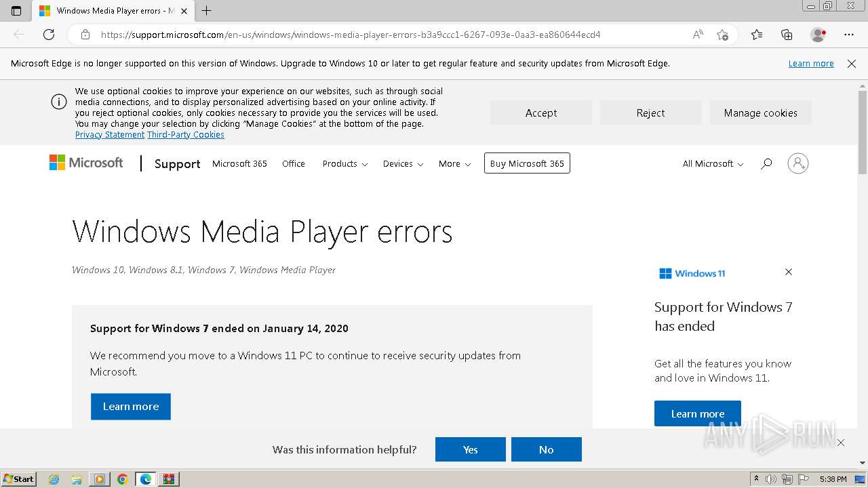This screenshot has height=488, width=868.
Task: Open the Favorites list icon
Action: click(757, 35)
